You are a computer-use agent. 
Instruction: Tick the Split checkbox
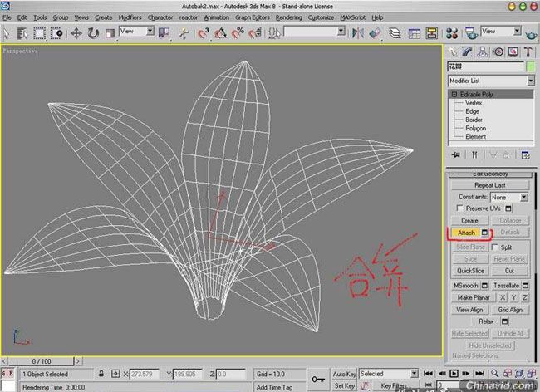pyautogui.click(x=495, y=247)
